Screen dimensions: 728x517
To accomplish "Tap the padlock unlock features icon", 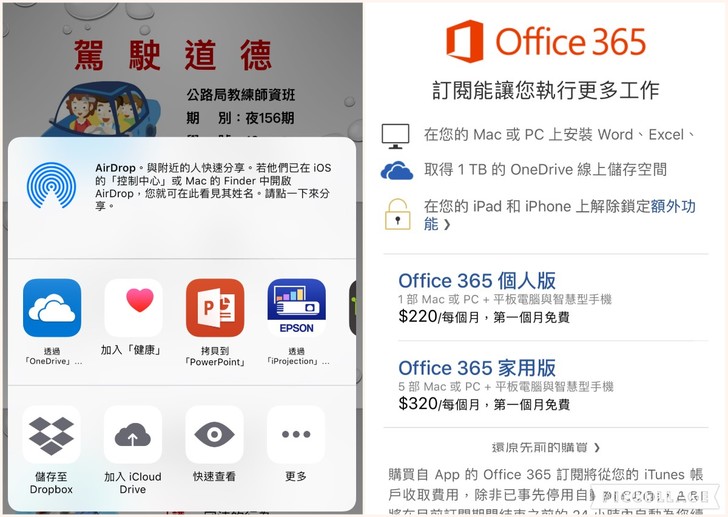I will pos(397,214).
